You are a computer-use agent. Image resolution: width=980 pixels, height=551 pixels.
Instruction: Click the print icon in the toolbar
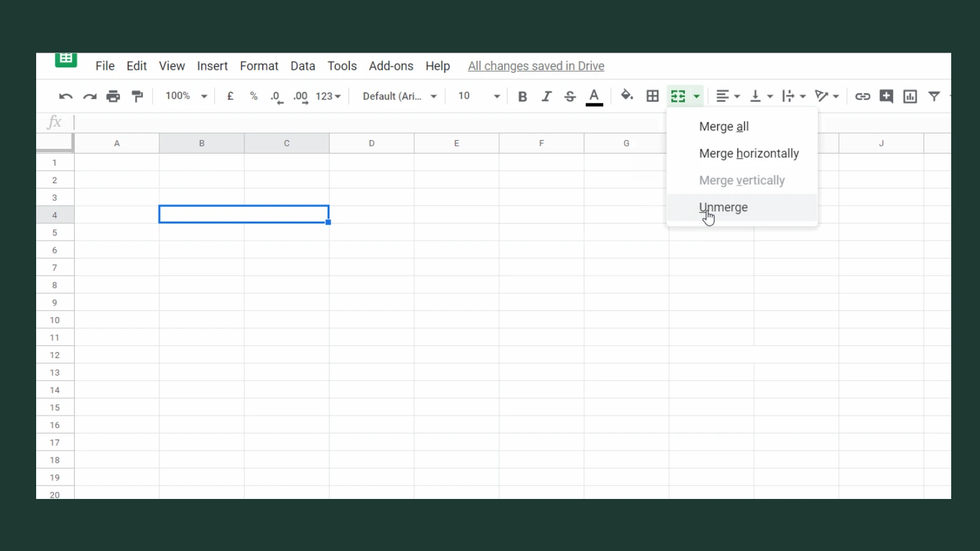point(113,96)
